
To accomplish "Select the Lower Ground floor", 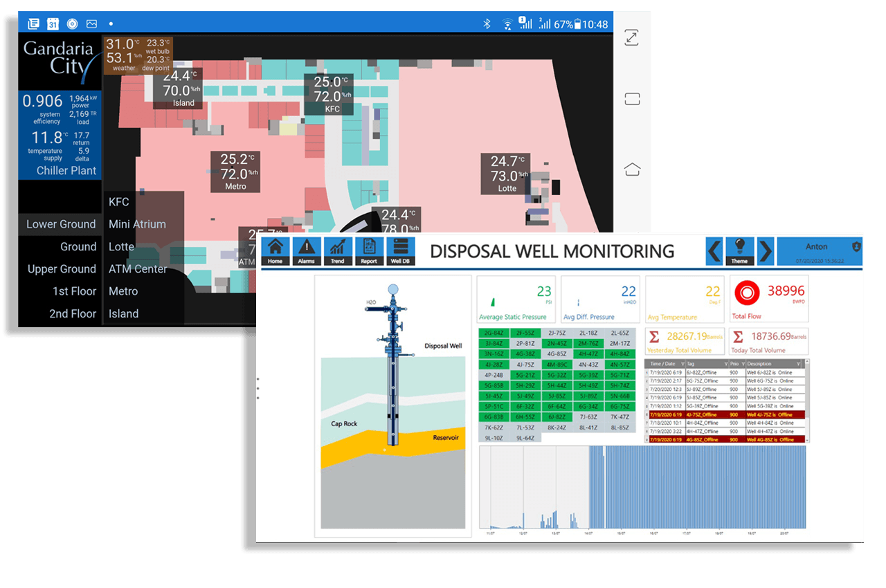I will click(x=61, y=224).
